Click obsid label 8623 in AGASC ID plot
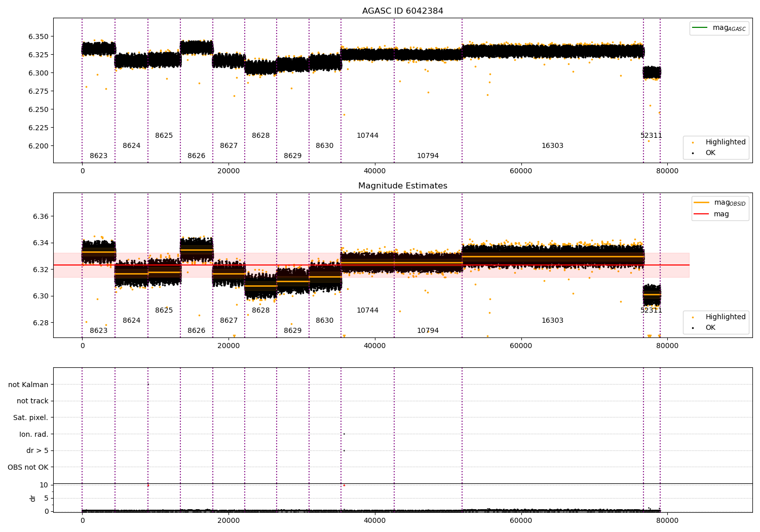760x532 pixels. click(x=98, y=156)
